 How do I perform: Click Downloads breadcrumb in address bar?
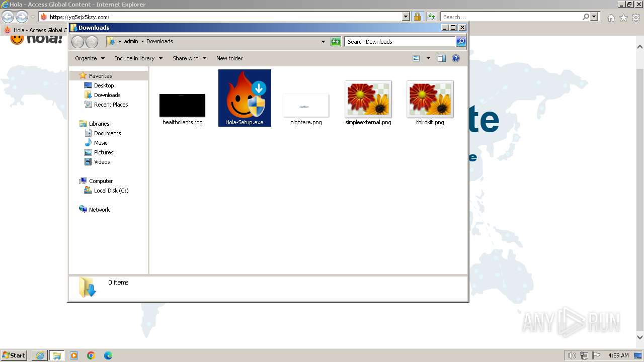(159, 42)
